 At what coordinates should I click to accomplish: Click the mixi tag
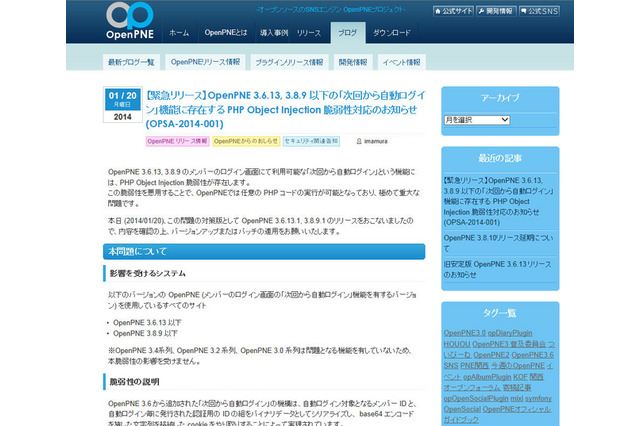pos(517,398)
